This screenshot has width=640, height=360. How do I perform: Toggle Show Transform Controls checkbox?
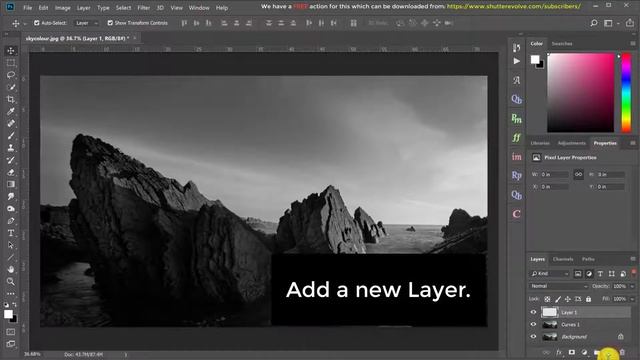(110, 23)
